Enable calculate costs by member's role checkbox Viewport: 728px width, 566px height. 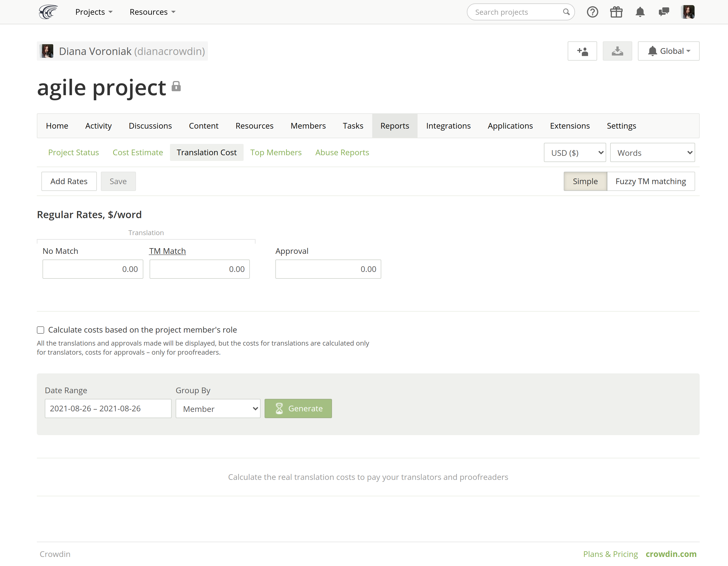[x=41, y=330]
